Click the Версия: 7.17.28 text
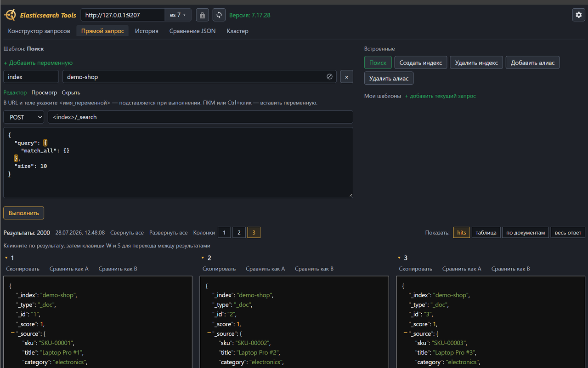 click(250, 15)
